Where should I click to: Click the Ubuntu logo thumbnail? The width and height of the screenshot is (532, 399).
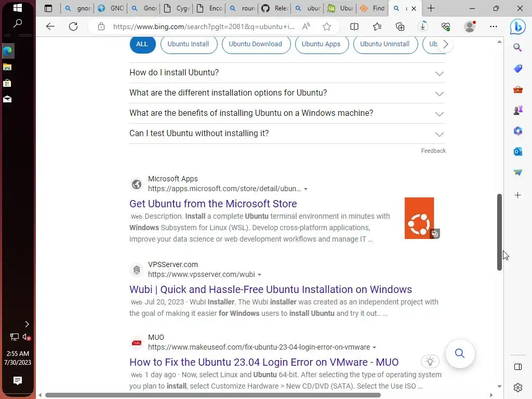[419, 218]
